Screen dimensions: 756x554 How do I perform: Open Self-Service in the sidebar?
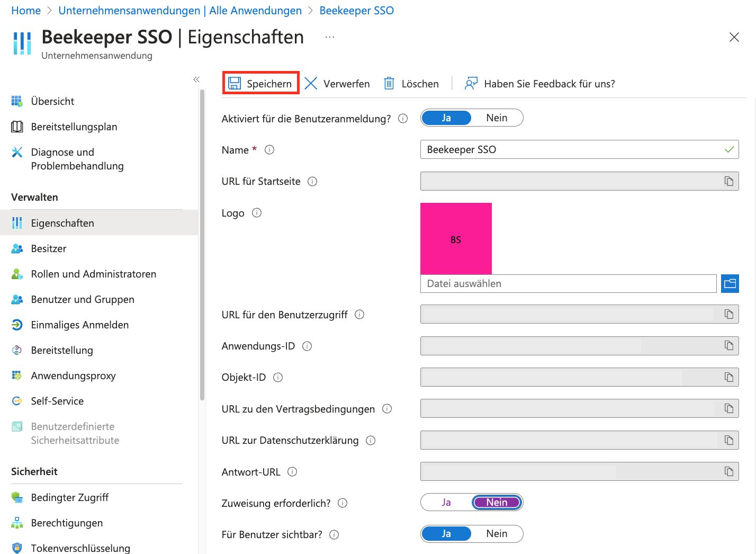click(x=99, y=401)
